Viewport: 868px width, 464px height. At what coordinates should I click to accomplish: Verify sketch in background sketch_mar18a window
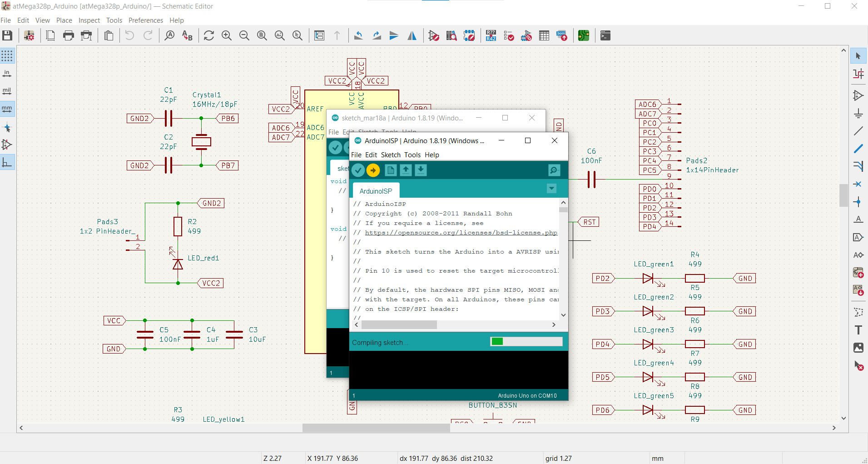(x=335, y=147)
